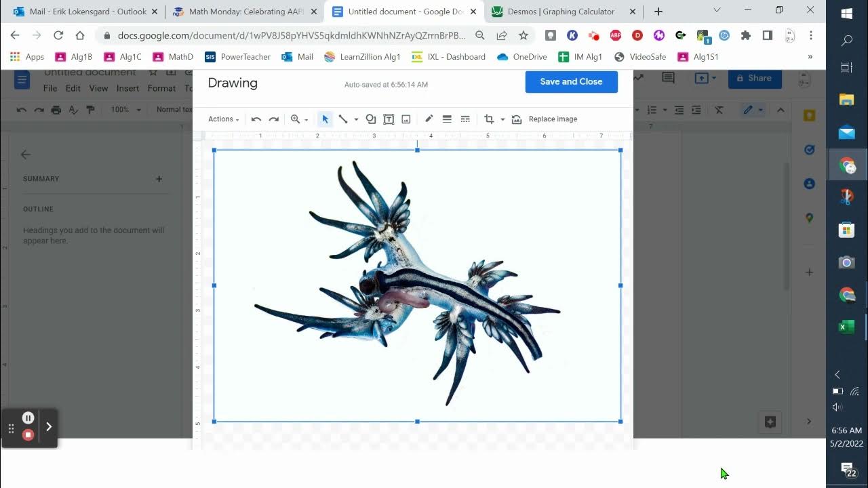Open the editing mode pencil dropdown
The image size is (868, 488).
(753, 110)
